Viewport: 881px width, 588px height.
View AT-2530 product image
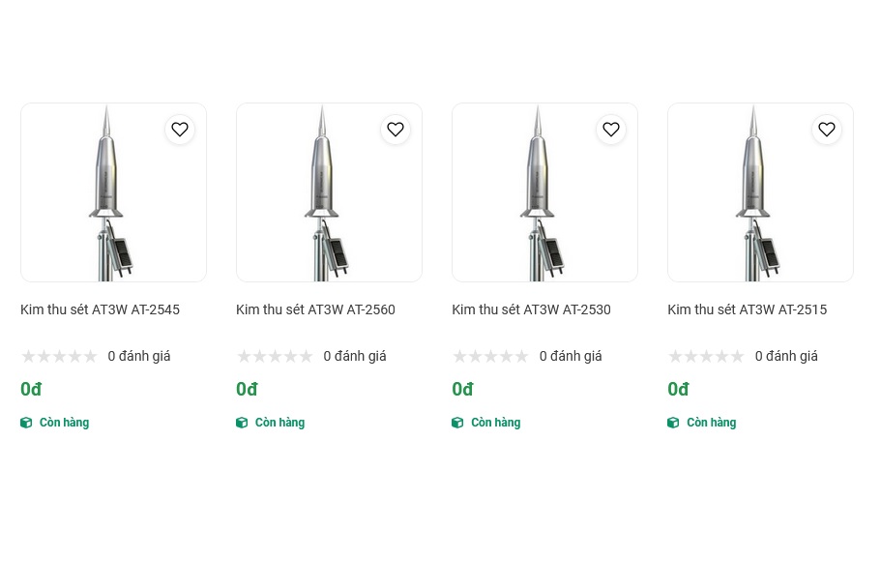(x=544, y=193)
